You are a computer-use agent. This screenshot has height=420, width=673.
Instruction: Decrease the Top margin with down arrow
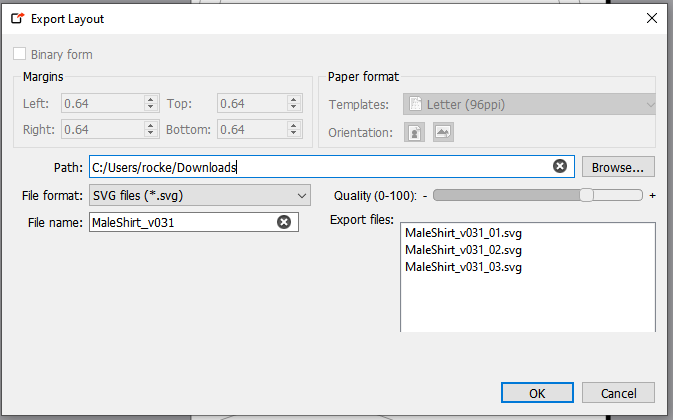(294, 106)
